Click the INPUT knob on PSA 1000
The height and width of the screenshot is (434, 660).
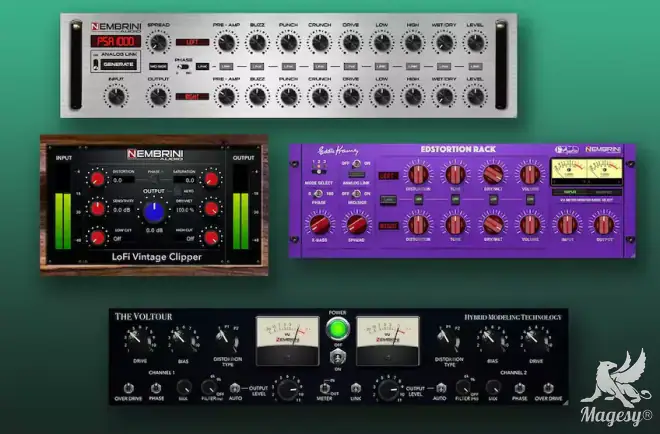coord(116,96)
